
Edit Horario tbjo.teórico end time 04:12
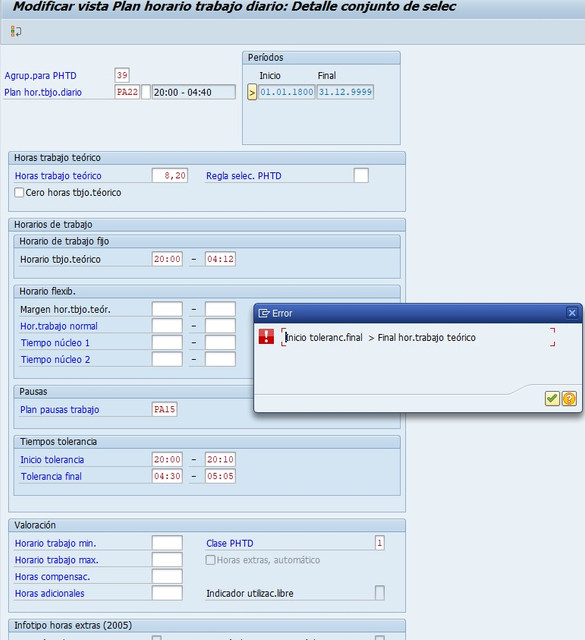coord(220,259)
